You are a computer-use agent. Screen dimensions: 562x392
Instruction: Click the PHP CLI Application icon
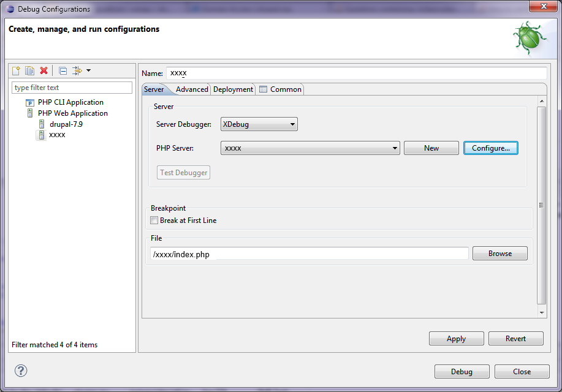(30, 103)
